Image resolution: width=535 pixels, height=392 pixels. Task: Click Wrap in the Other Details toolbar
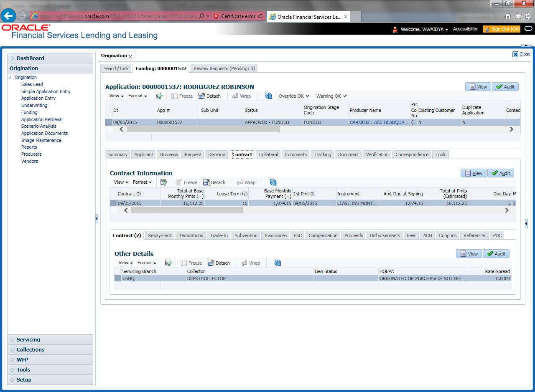click(250, 263)
